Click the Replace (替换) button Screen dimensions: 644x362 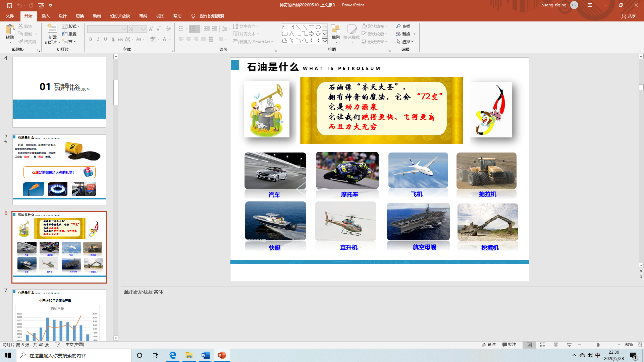coord(404,34)
